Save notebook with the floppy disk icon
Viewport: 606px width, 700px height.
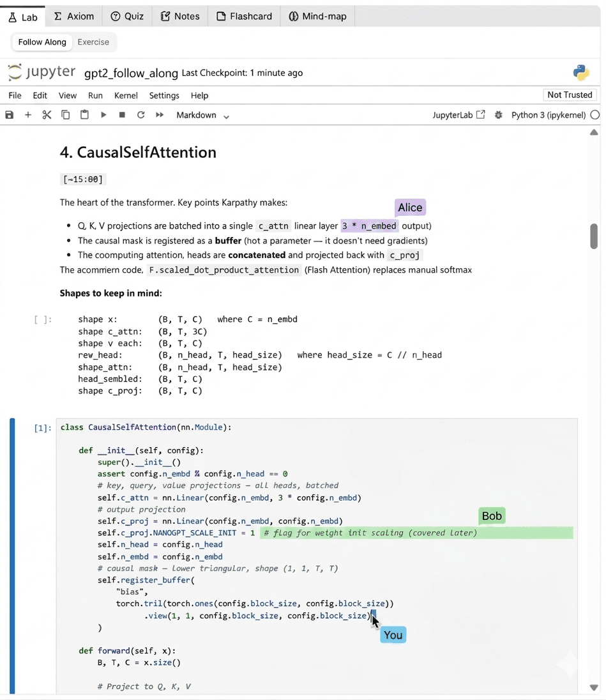(10, 115)
